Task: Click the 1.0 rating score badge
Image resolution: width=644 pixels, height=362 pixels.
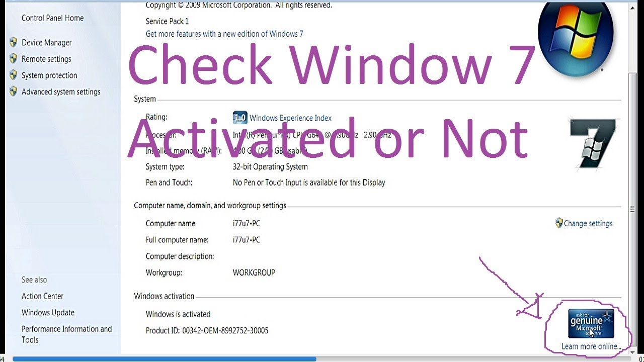Action: 240,118
